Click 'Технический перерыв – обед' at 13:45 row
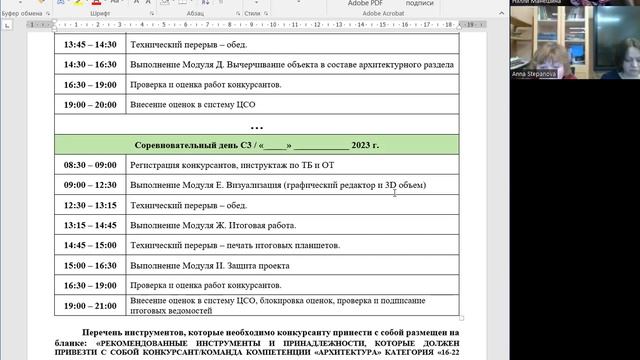This screenshot has width=640, height=360. point(189,44)
